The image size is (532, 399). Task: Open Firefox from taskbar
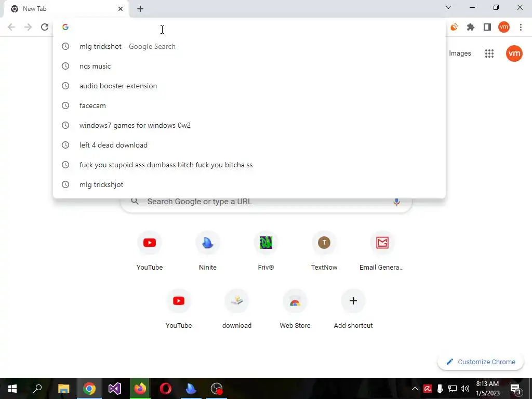coord(140,389)
